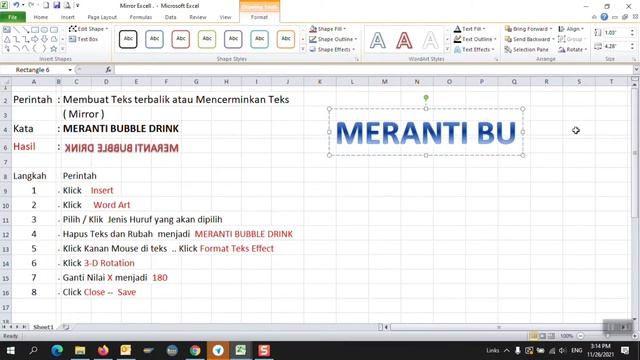Image resolution: width=640 pixels, height=360 pixels.
Task: Open the Review ribbon tab
Action: (198, 17)
